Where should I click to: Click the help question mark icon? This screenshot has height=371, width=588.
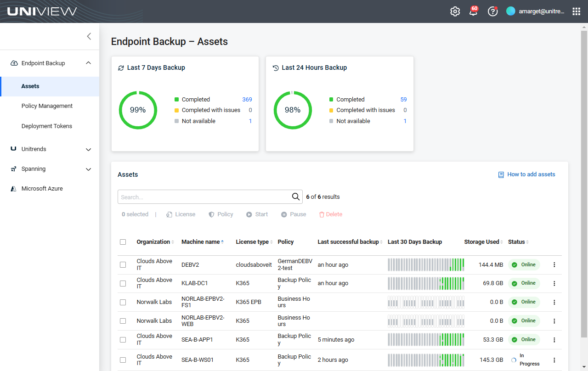492,11
